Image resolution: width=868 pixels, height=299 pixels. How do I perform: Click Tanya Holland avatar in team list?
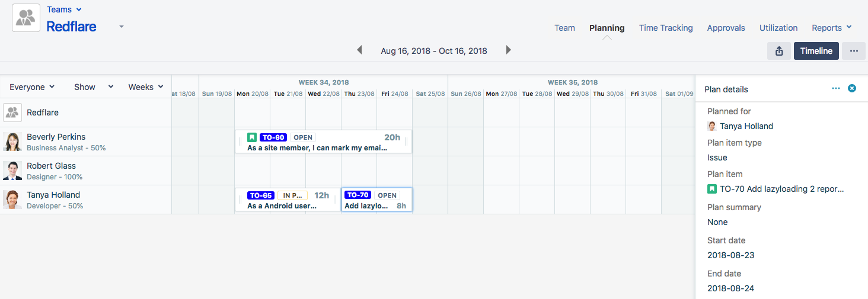click(x=12, y=200)
